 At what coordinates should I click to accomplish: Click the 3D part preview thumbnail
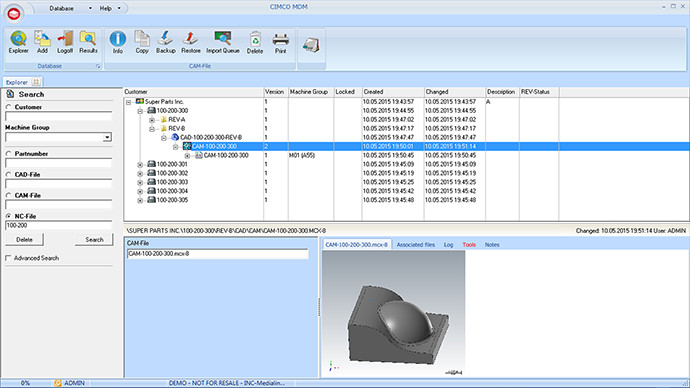point(393,314)
